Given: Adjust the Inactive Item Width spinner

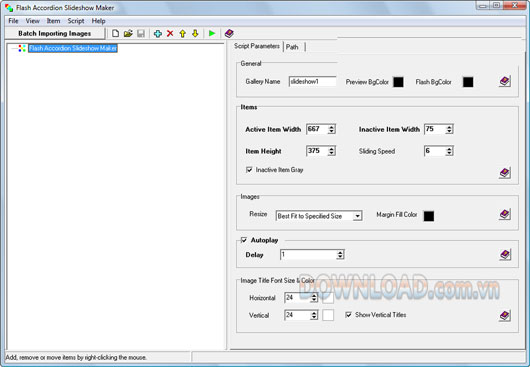Looking at the screenshot, I should click(449, 129).
